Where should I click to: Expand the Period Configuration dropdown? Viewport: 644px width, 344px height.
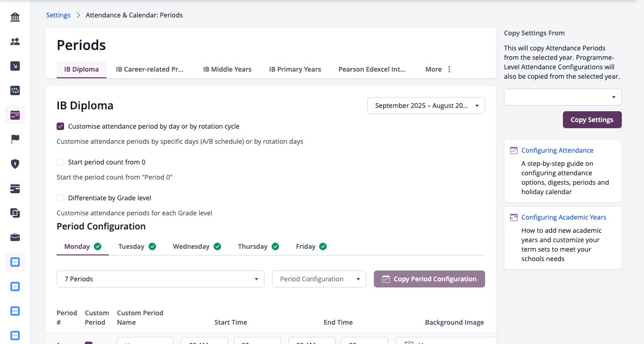coord(319,279)
